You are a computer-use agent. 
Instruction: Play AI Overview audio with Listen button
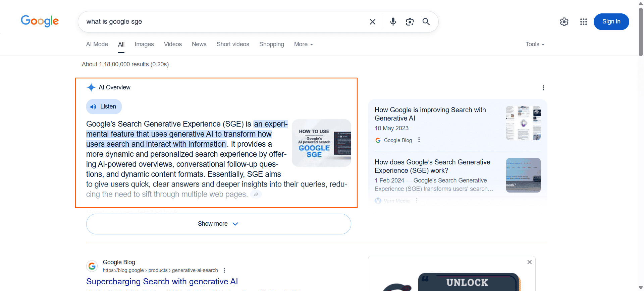[x=104, y=106]
